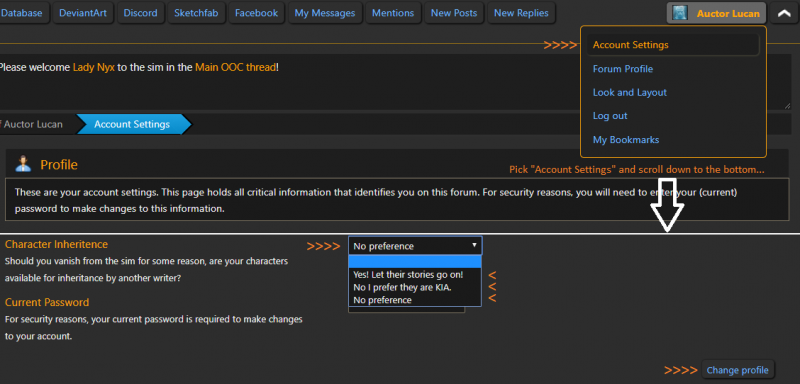Choose "No I prefer they are KIA." option
The image size is (800, 384).
point(402,287)
